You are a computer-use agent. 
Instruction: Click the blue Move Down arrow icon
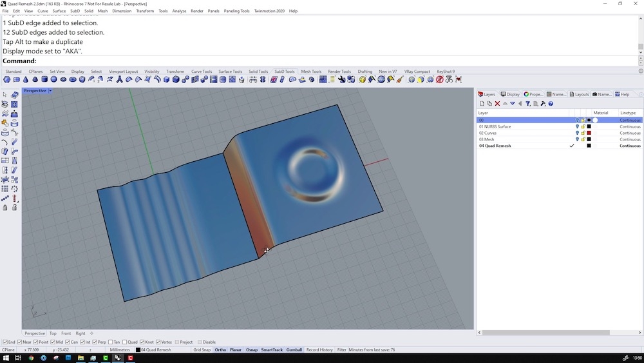[513, 104]
